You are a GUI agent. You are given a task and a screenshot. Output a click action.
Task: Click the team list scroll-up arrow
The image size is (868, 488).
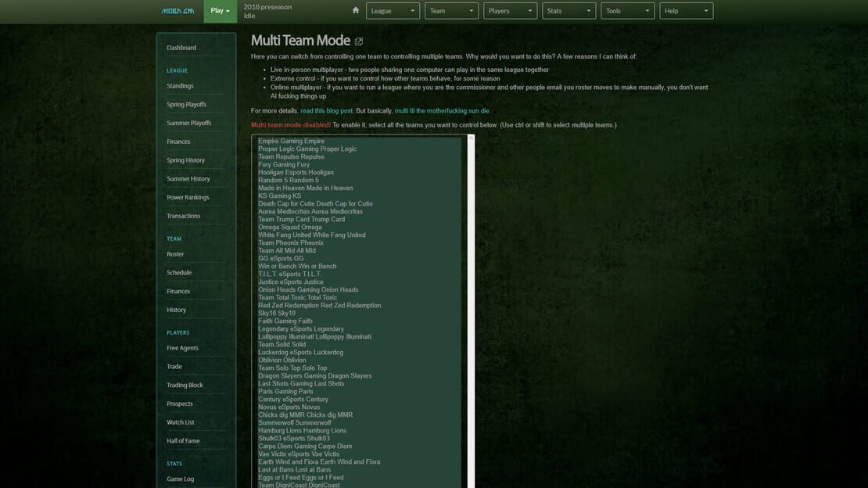click(471, 138)
